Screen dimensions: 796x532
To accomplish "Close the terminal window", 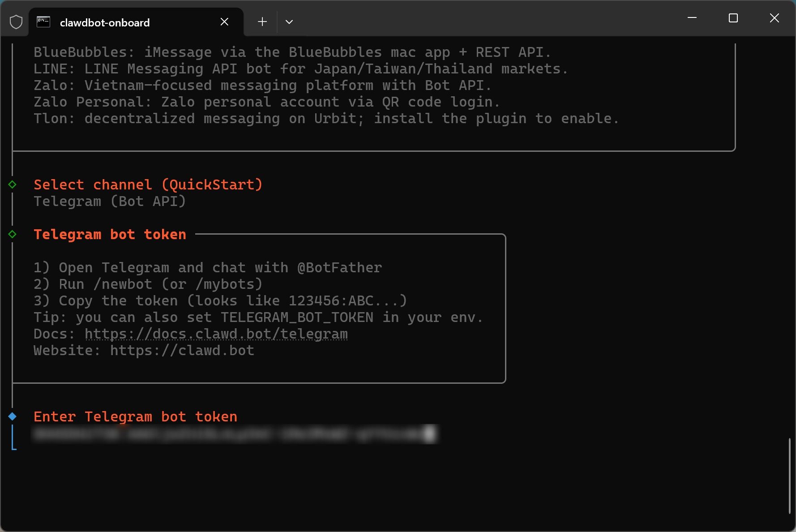I will (775, 18).
